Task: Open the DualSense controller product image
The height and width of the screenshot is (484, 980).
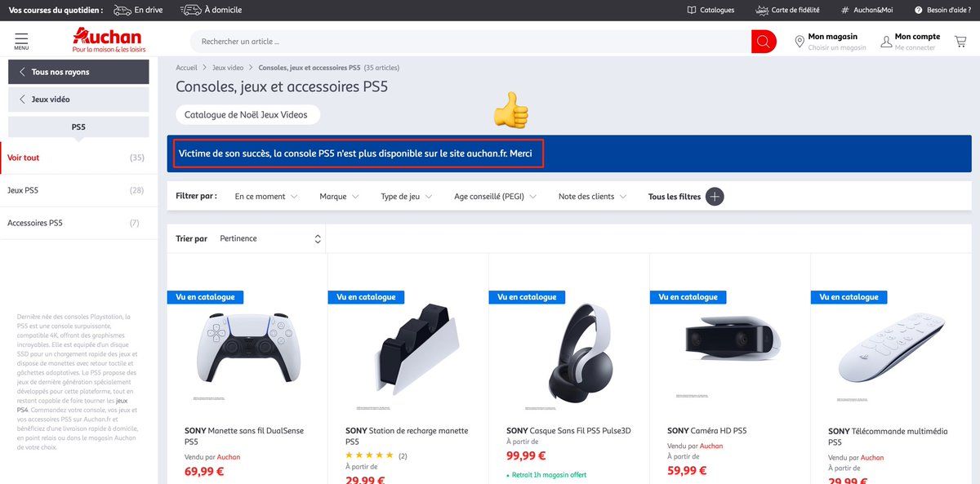Action: pyautogui.click(x=247, y=351)
